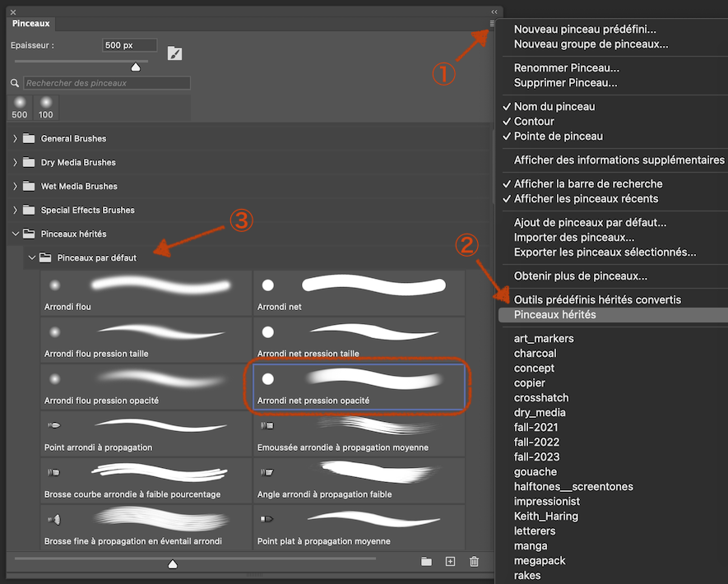Create a new brush preset with the plus icon
The height and width of the screenshot is (584, 728).
[x=450, y=561]
